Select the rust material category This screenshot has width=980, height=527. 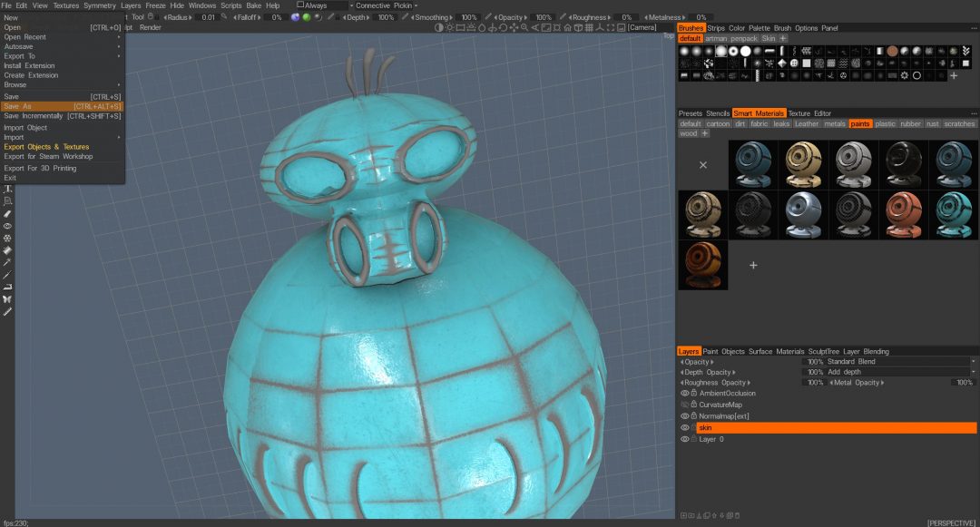coord(933,123)
